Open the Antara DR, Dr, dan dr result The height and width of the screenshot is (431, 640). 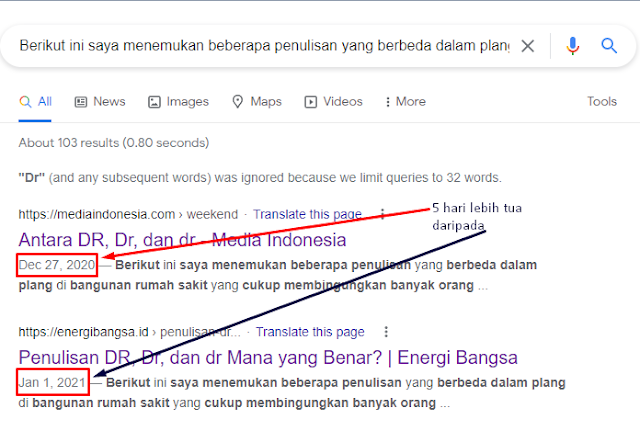tap(182, 240)
